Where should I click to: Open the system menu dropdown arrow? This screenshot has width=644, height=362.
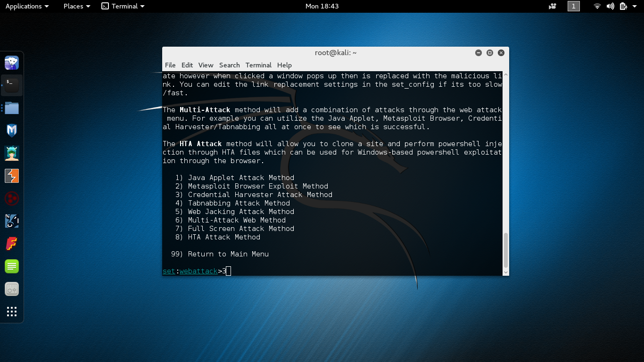coord(635,6)
